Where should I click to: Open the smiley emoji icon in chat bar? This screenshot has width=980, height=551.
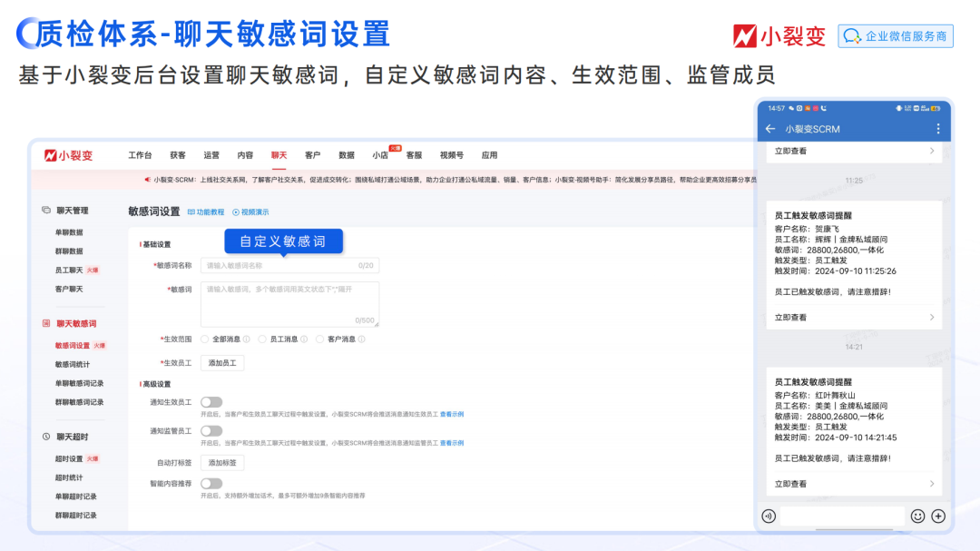coord(918,515)
